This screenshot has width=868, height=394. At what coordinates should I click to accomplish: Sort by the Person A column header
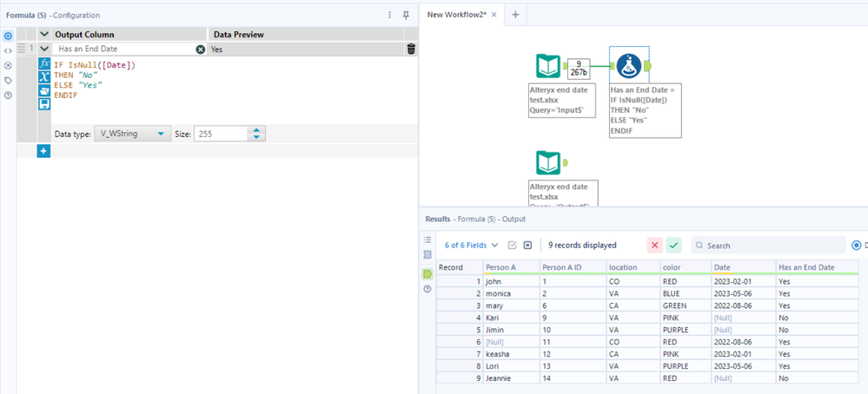click(x=511, y=267)
